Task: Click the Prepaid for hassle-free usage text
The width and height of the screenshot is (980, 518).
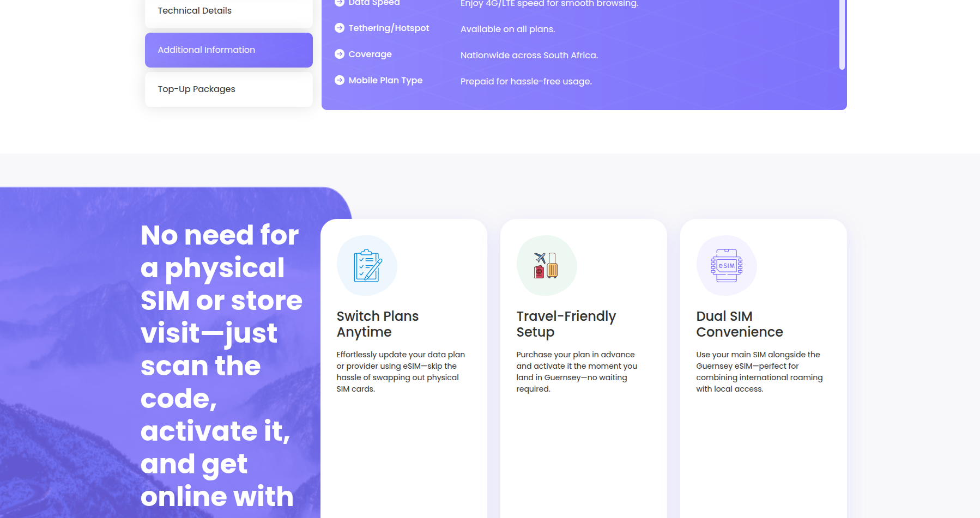Action: 525,82
